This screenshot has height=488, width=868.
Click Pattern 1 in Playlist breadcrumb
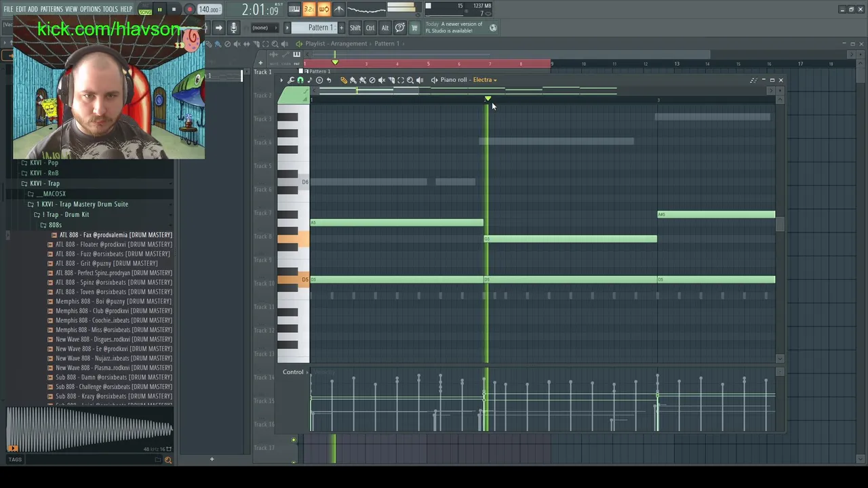pyautogui.click(x=387, y=43)
